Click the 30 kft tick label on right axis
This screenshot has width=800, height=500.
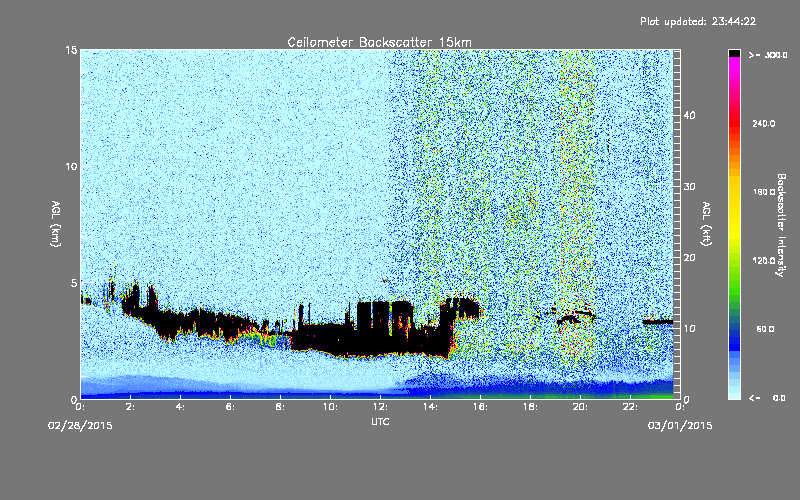tap(689, 186)
